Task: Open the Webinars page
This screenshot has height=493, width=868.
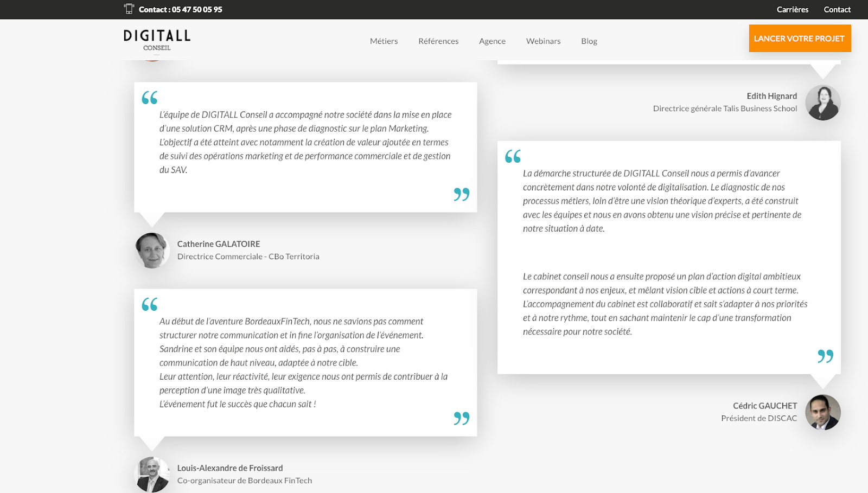Action: 542,41
